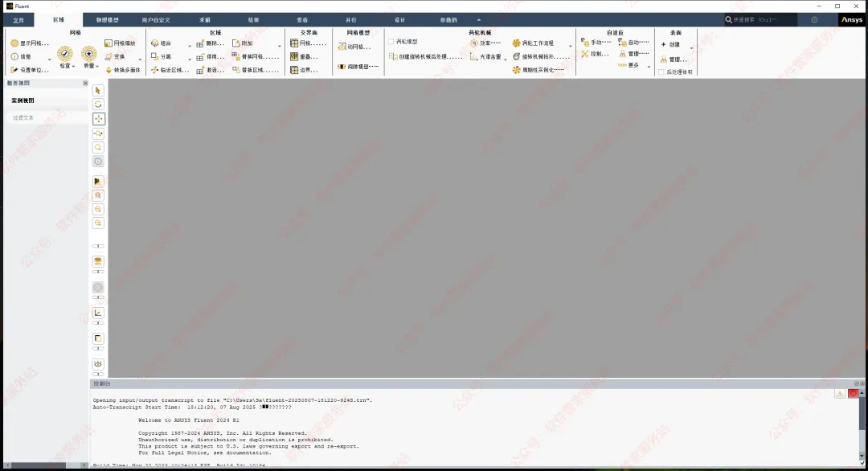The image size is (868, 471).
Task: Click the 手动 (Manual) adaption button
Action: click(x=596, y=42)
